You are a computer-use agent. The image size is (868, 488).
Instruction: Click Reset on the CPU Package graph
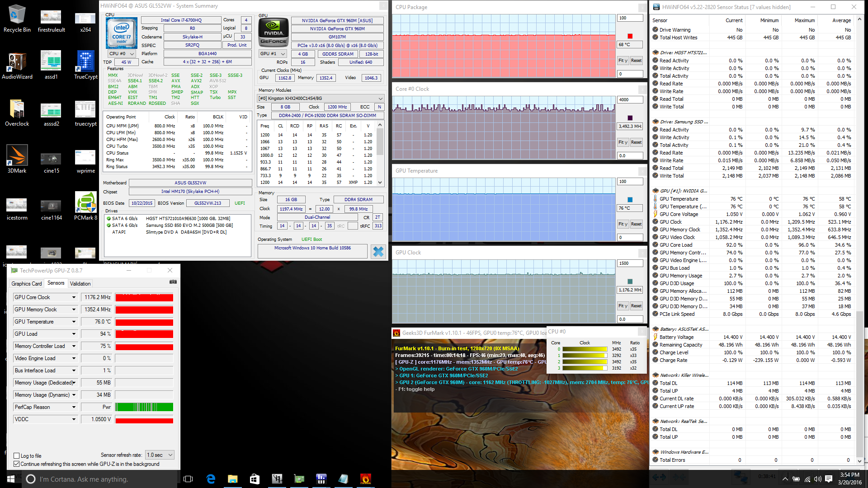(636, 61)
